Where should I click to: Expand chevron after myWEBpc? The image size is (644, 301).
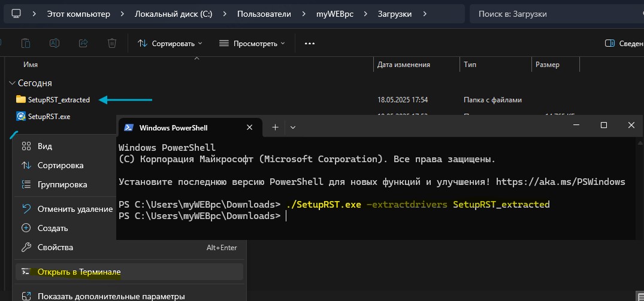pos(365,14)
